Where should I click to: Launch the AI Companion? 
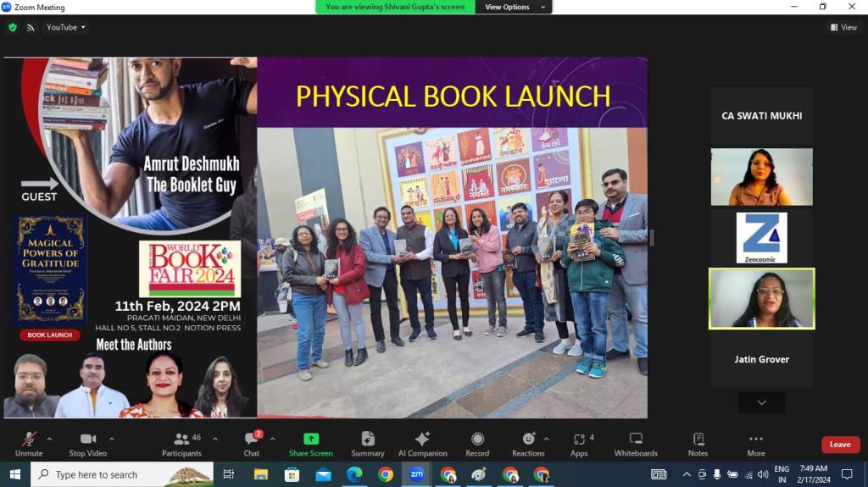click(x=422, y=444)
